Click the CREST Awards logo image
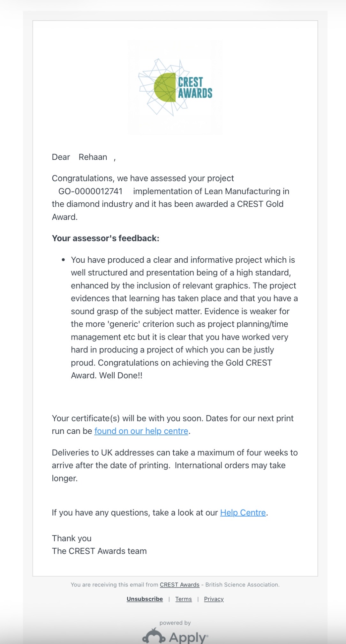Image resolution: width=346 pixels, height=644 pixels. [175, 87]
